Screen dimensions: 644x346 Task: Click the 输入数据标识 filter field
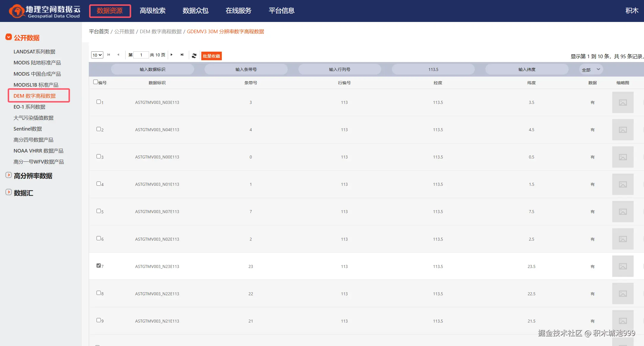pos(152,69)
